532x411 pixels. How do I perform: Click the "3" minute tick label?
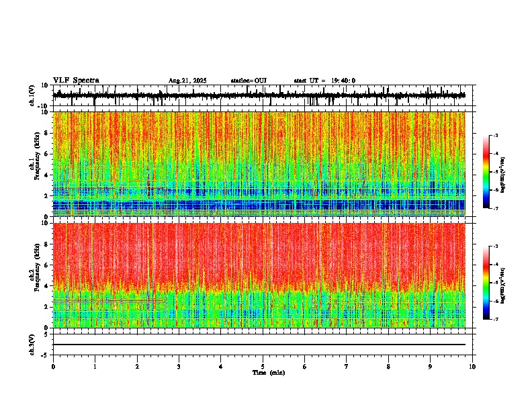(179, 367)
